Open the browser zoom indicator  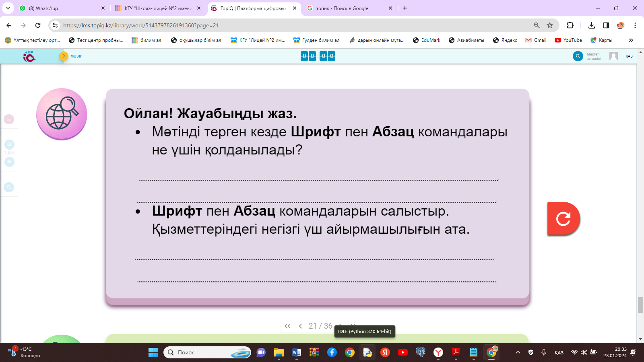[537, 25]
